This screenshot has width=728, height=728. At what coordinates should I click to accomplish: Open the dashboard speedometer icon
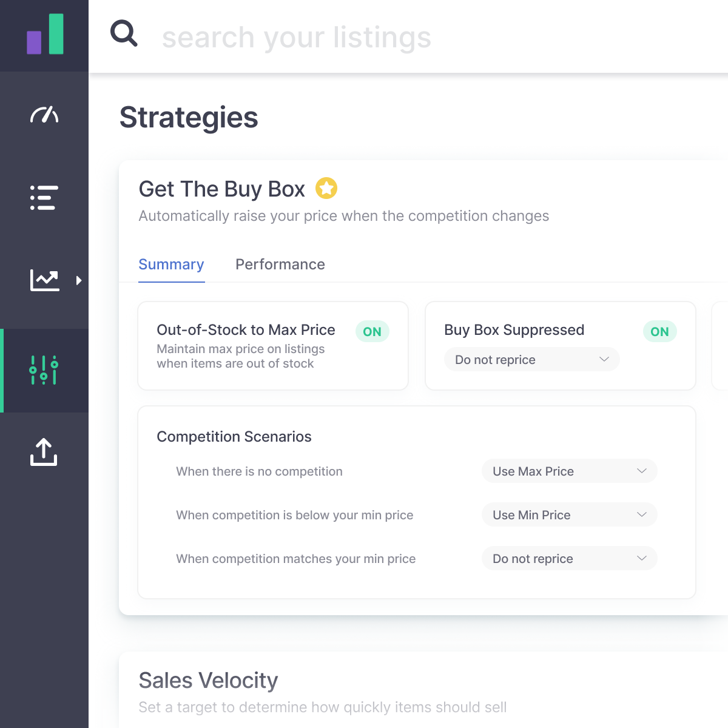(44, 115)
